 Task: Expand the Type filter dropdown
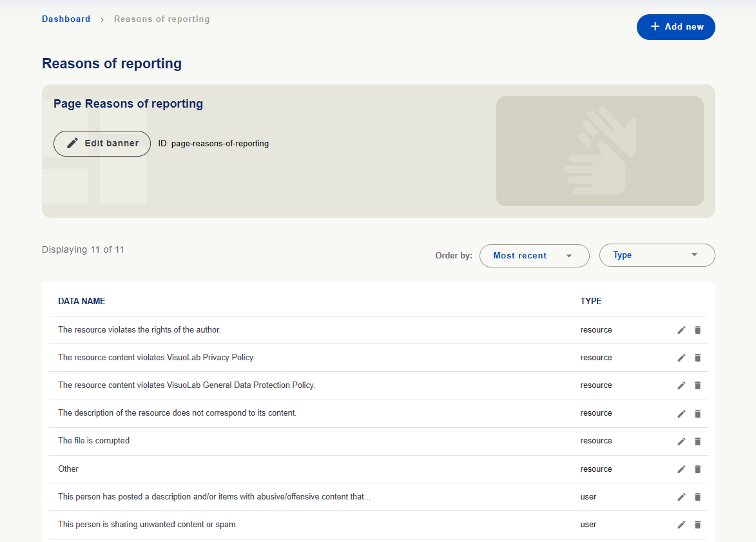click(657, 255)
